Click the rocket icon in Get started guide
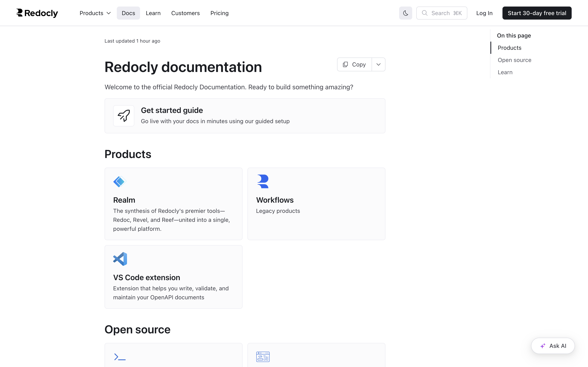 click(x=124, y=116)
